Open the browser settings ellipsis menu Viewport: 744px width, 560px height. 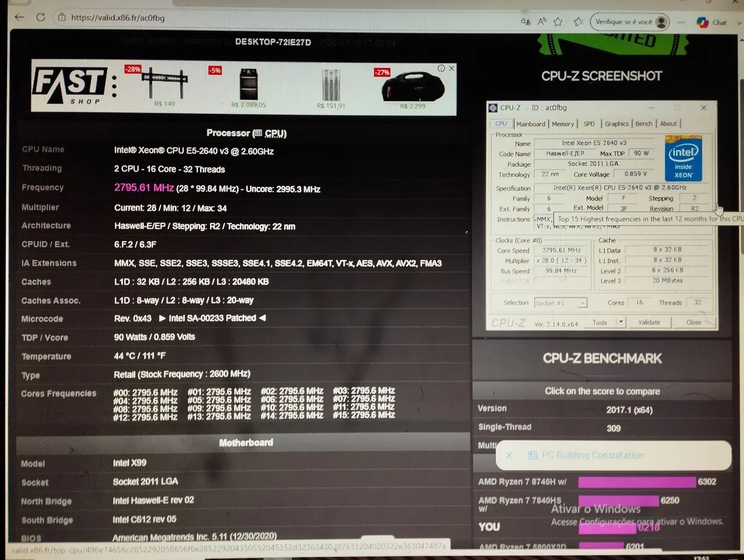coord(681,22)
